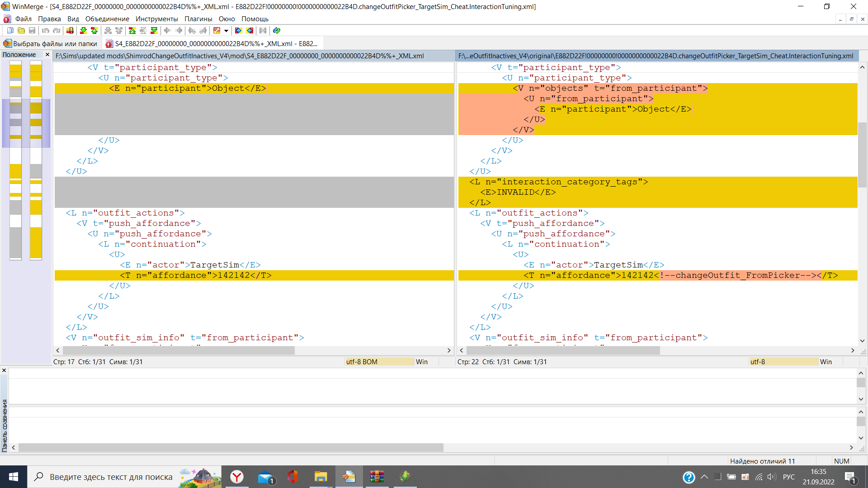Select the current difference toolbar icon
The width and height of the screenshot is (868, 488).
[x=70, y=31]
